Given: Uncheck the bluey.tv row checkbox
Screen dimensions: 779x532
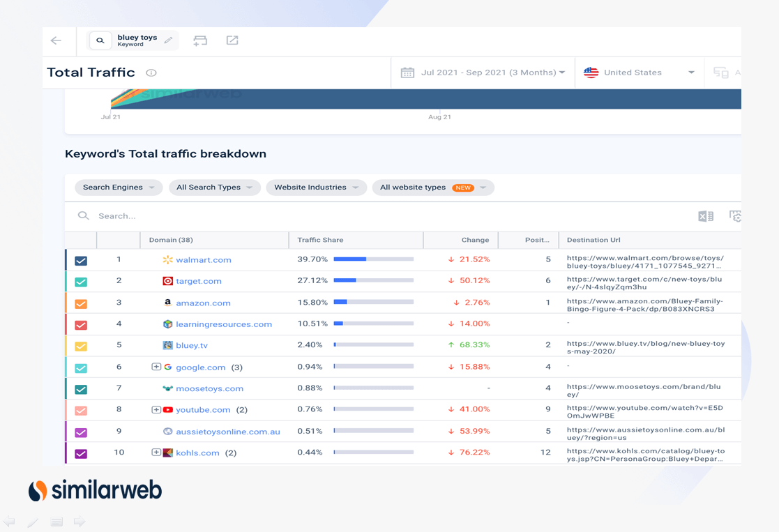Looking at the screenshot, I should [x=81, y=346].
